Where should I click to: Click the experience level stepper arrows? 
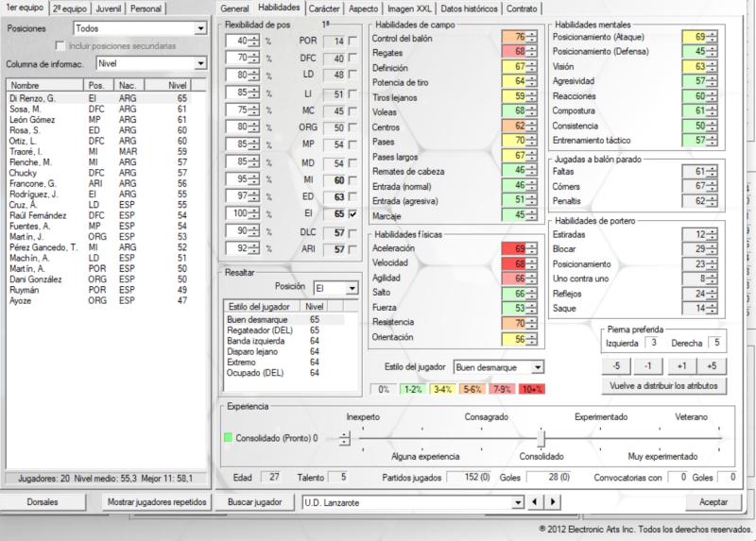(x=344, y=438)
